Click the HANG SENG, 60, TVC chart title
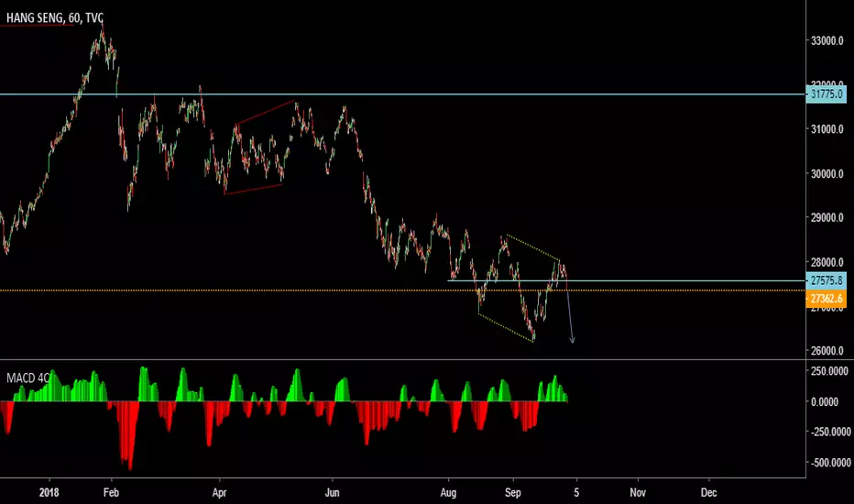 (x=54, y=18)
